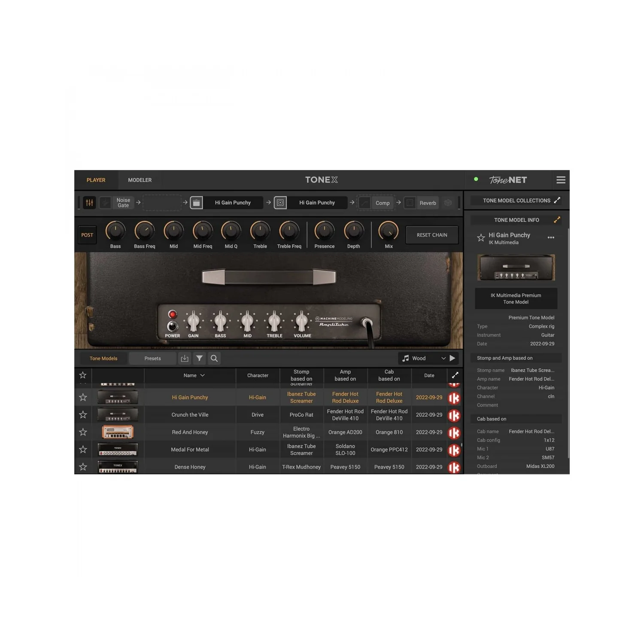The height and width of the screenshot is (644, 644).
Task: Click the Mix knob
Action: click(x=389, y=231)
